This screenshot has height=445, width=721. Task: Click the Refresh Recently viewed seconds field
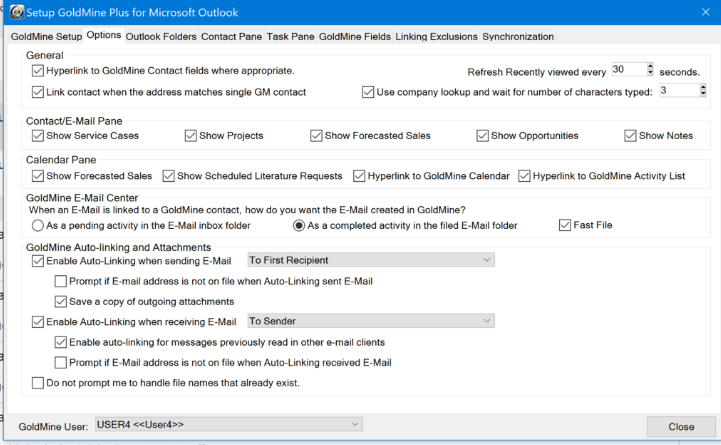click(627, 70)
